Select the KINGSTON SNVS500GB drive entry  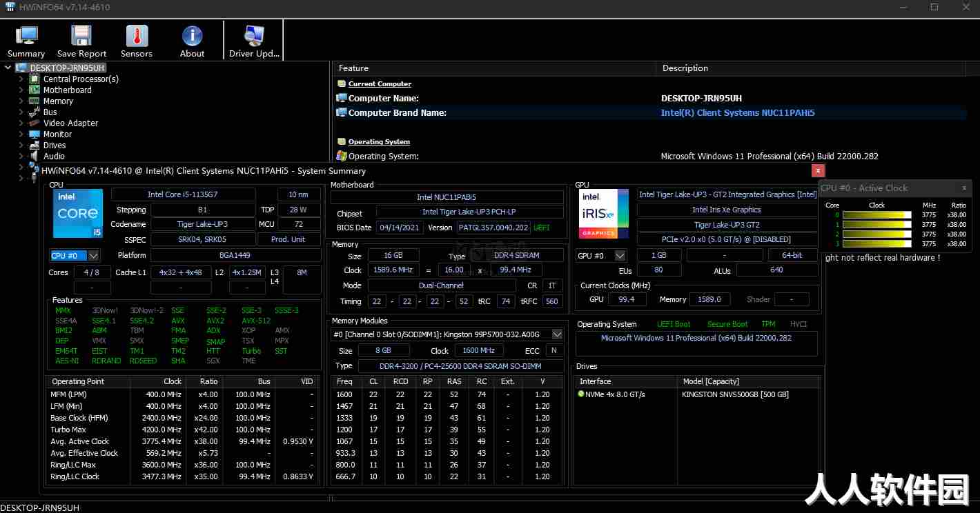tap(735, 394)
